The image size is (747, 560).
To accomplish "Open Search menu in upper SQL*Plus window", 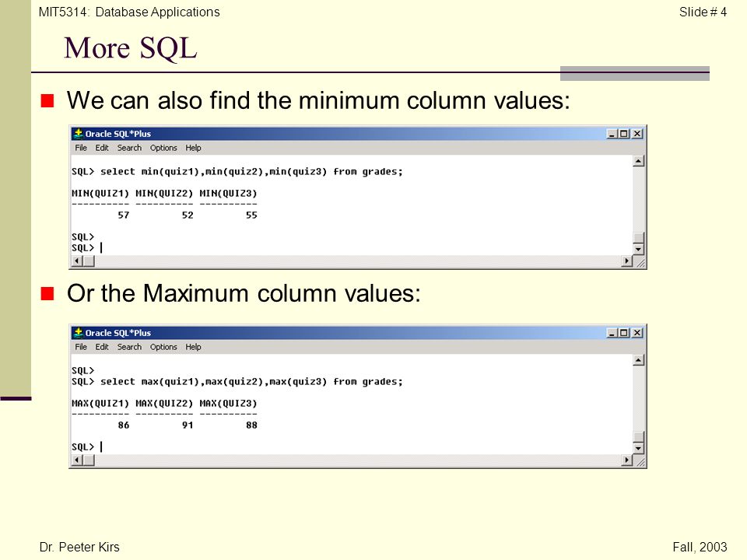I will point(129,148).
